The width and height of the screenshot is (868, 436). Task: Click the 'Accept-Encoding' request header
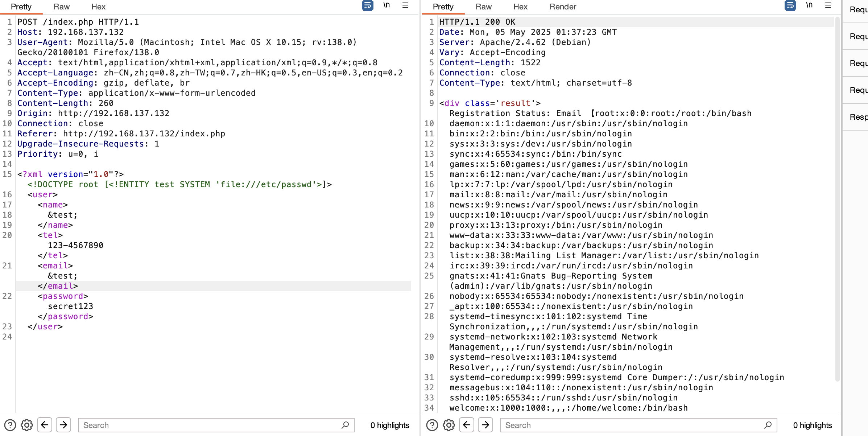tap(103, 83)
